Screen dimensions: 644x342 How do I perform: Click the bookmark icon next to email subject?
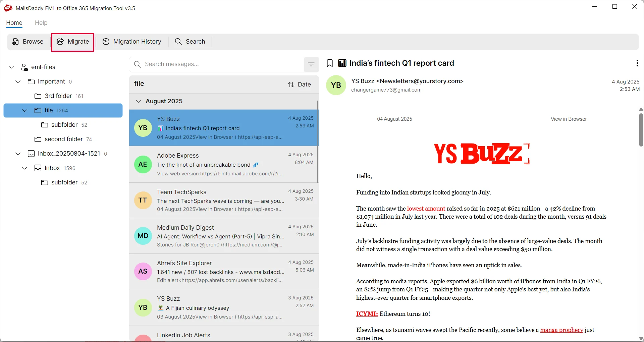click(330, 63)
